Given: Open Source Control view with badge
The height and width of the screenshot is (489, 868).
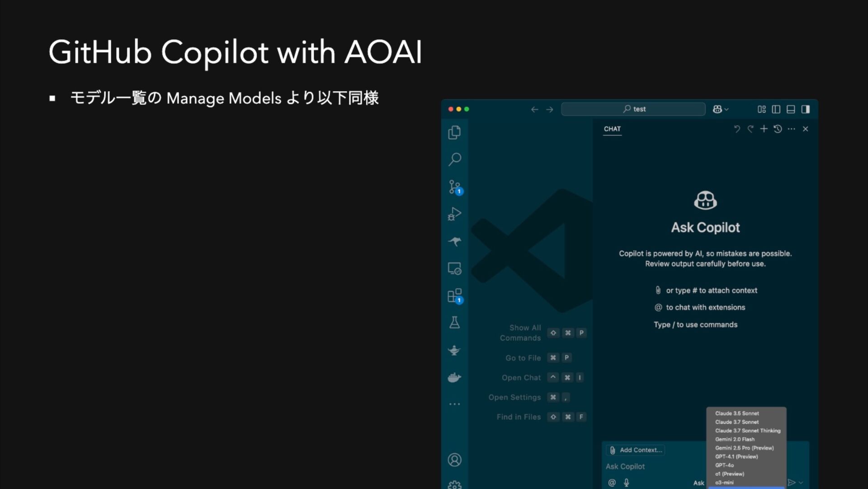Looking at the screenshot, I should click(x=454, y=186).
